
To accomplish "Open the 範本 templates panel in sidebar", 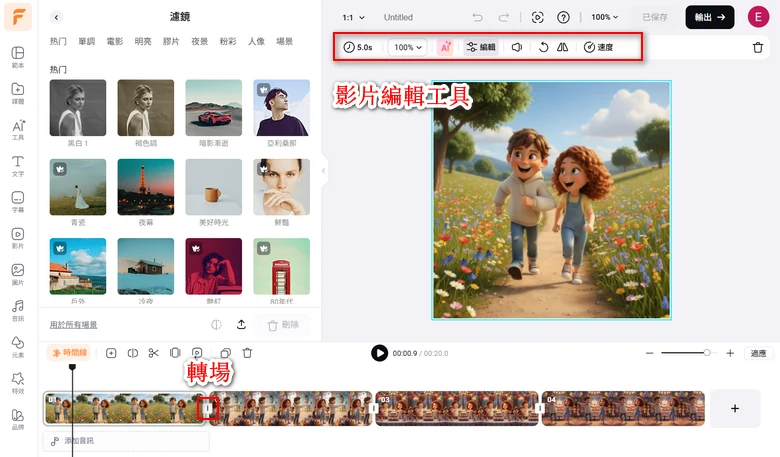I will tap(17, 57).
